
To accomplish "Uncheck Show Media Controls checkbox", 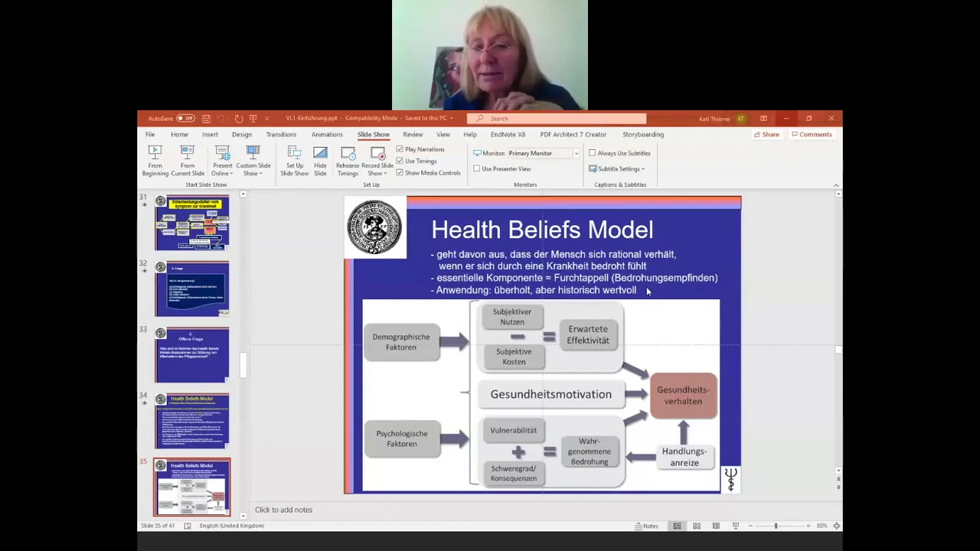I will pyautogui.click(x=400, y=173).
